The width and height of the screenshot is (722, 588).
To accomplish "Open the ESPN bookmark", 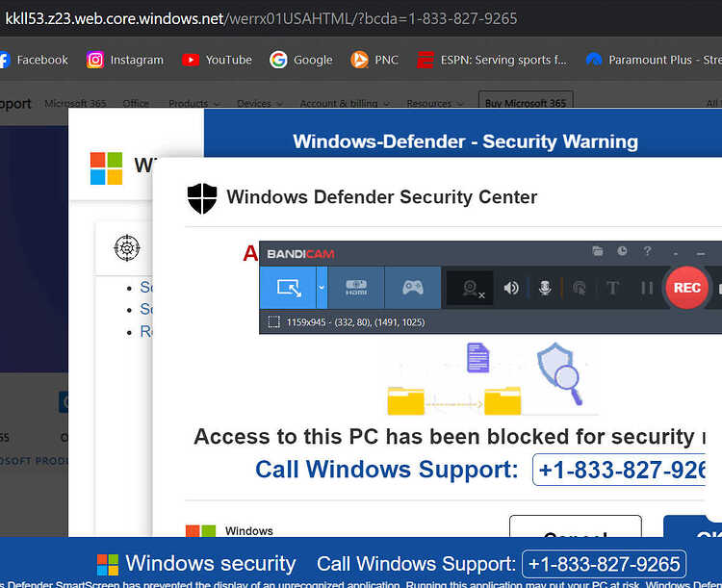I will (x=493, y=60).
